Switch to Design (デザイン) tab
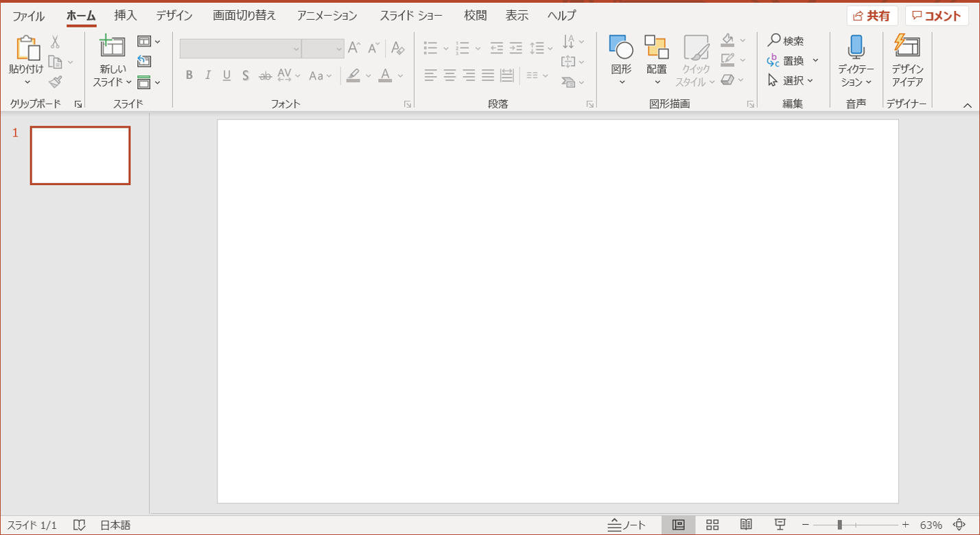This screenshot has width=980, height=535. pyautogui.click(x=174, y=16)
